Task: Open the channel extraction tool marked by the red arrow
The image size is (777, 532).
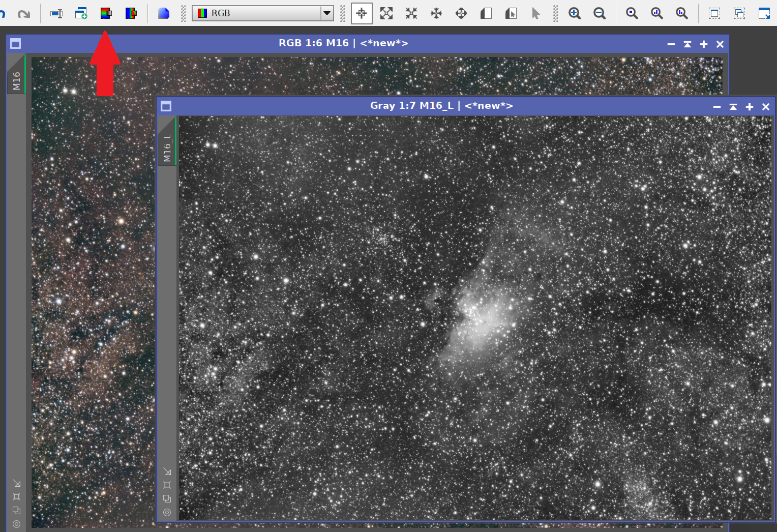Action: (106, 13)
